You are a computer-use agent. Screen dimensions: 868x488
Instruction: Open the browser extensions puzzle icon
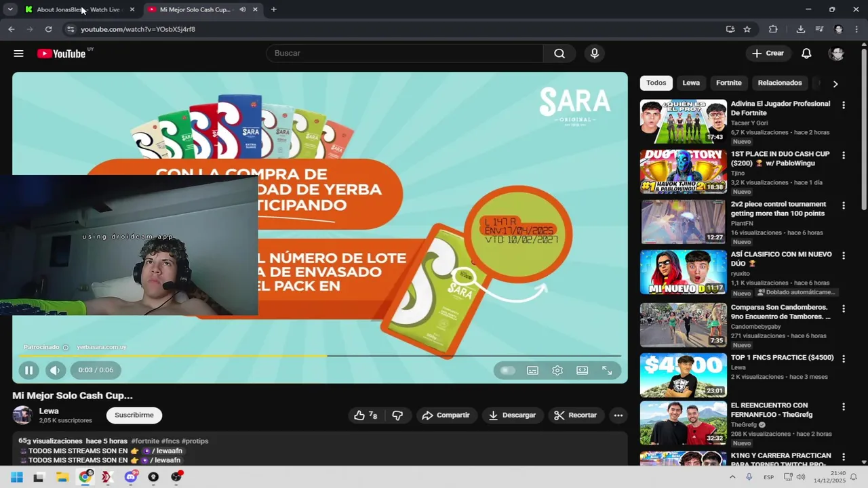(773, 29)
